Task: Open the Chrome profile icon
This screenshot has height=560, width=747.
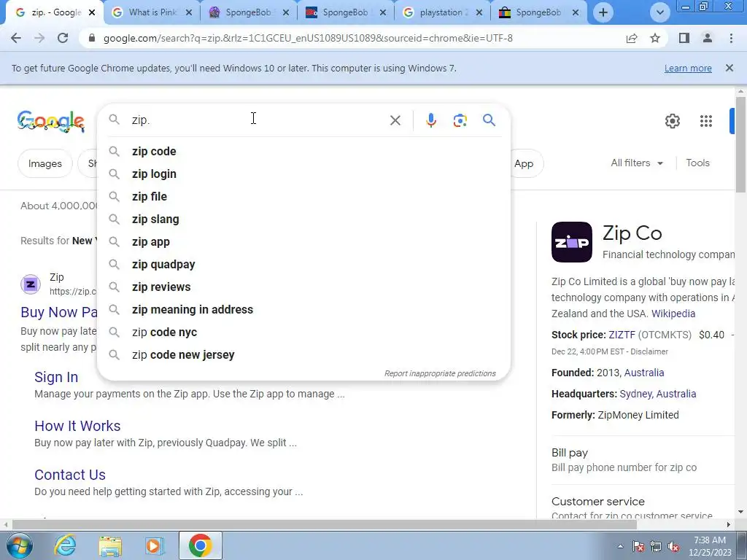Action: coord(708,38)
